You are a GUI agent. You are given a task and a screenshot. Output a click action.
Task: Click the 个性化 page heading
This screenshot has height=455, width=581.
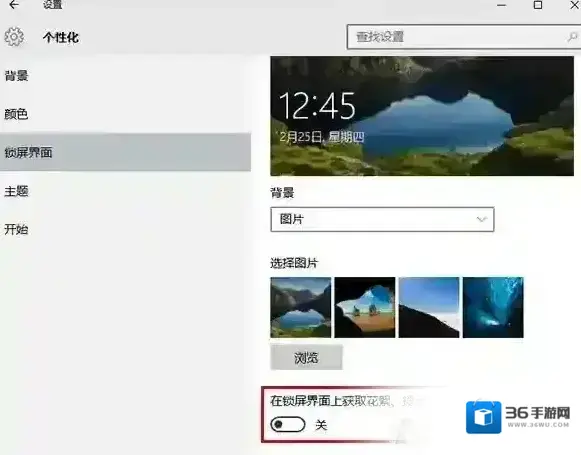[x=61, y=37]
